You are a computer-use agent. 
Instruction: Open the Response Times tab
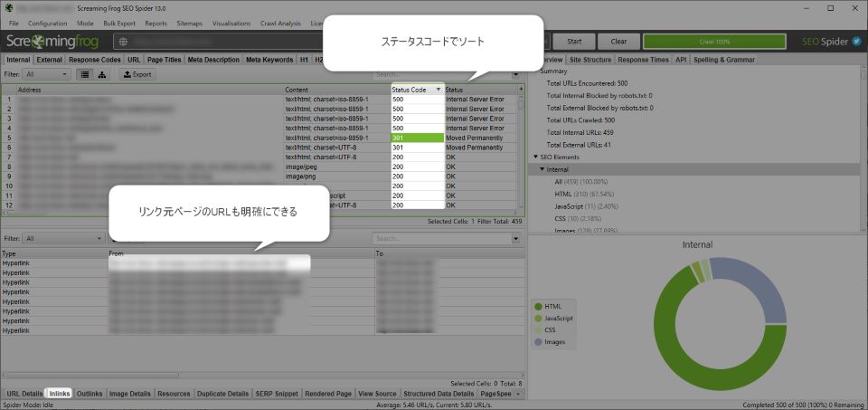643,60
